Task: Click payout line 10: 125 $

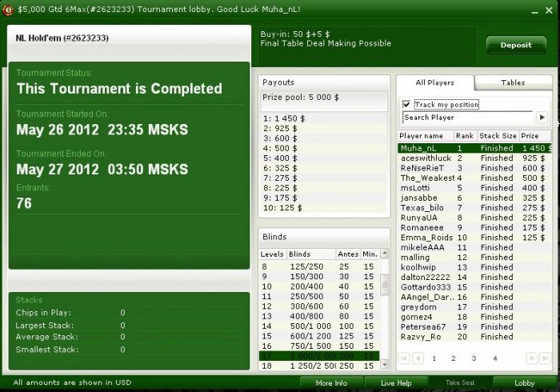Action: point(282,208)
